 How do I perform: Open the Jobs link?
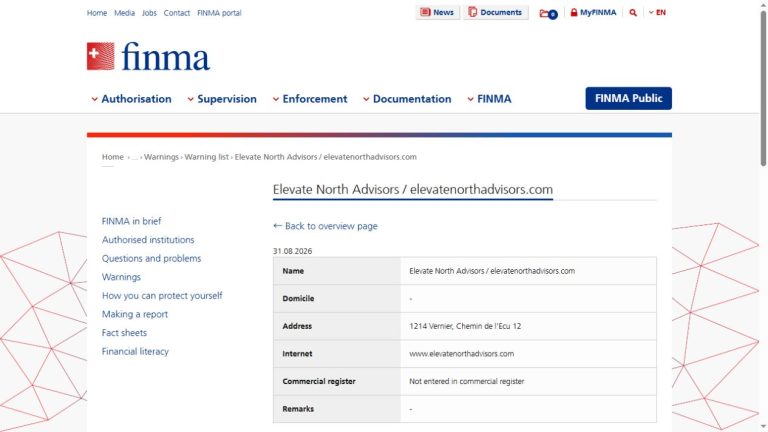pos(149,13)
